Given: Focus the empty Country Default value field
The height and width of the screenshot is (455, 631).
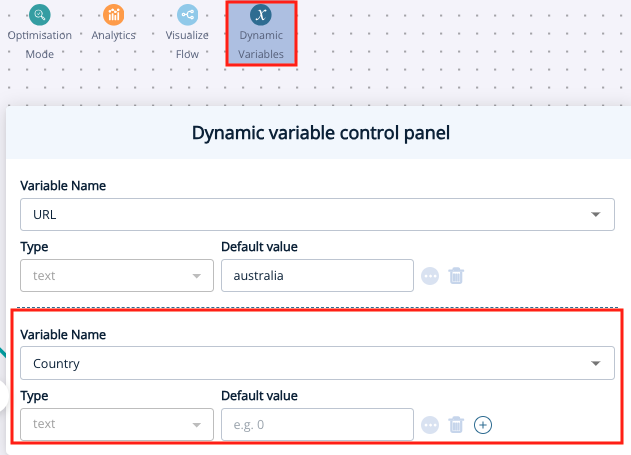Looking at the screenshot, I should click(x=317, y=424).
